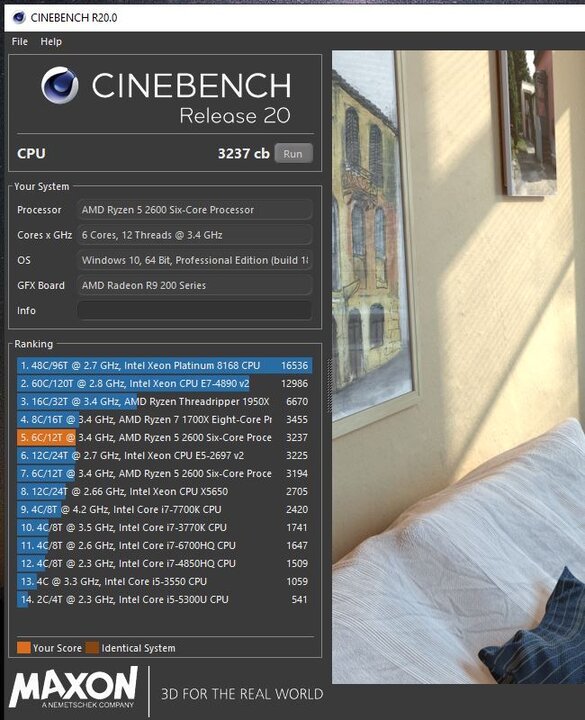
Task: Click the Cinebench app icon in title bar
Action: [19, 17]
